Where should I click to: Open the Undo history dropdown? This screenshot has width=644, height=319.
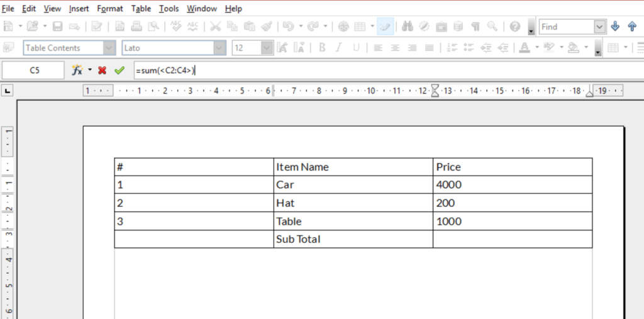(301, 26)
